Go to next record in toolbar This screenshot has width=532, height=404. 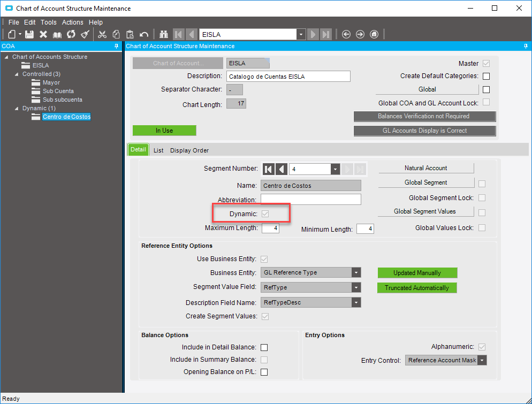click(313, 34)
